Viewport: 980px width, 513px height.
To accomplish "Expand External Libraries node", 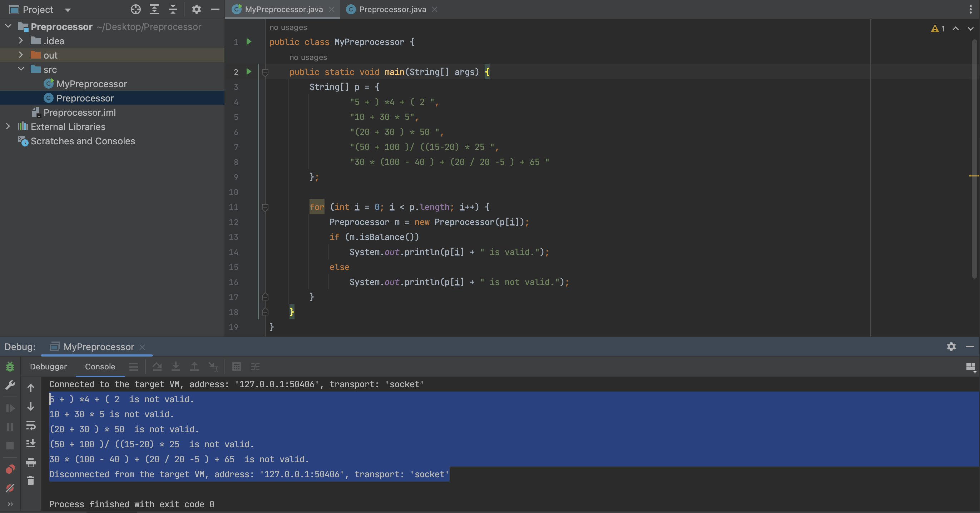I will [x=8, y=126].
